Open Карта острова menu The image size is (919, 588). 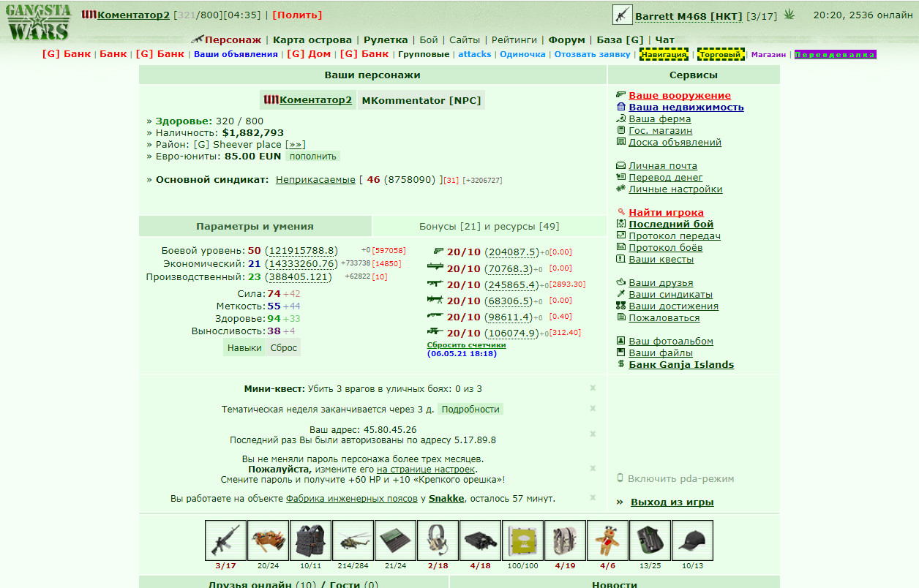coord(312,40)
